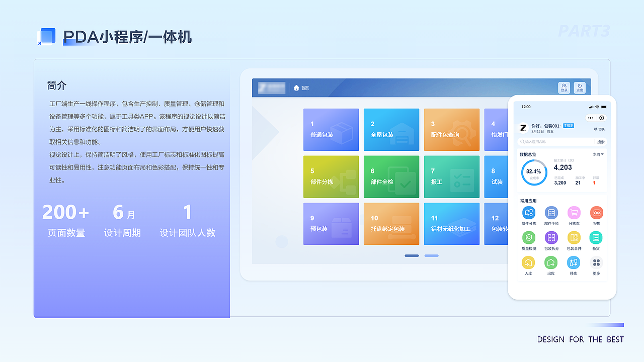Click the 搜索 button on phone
Viewport: 644px width, 362px height.
[601, 142]
